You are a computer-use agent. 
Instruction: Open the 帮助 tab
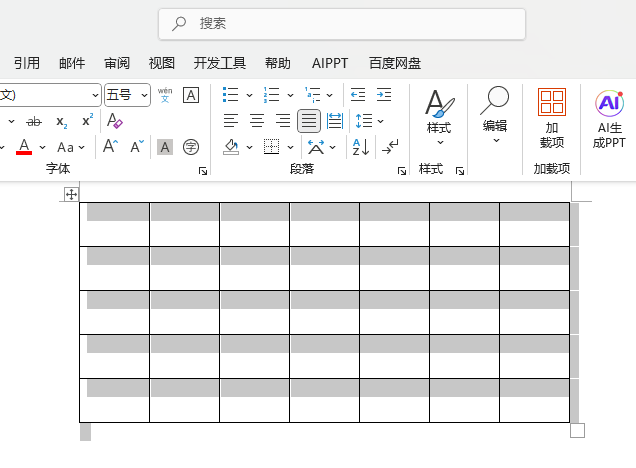[x=278, y=63]
